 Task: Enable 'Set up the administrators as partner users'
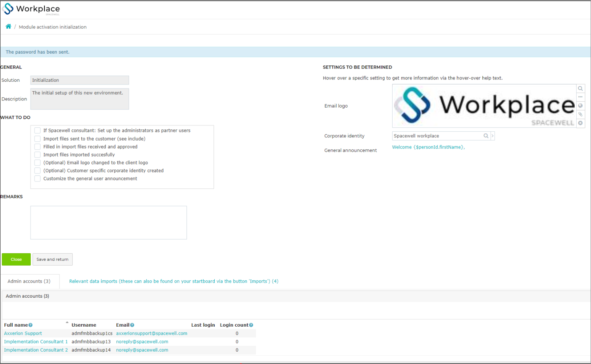click(37, 130)
